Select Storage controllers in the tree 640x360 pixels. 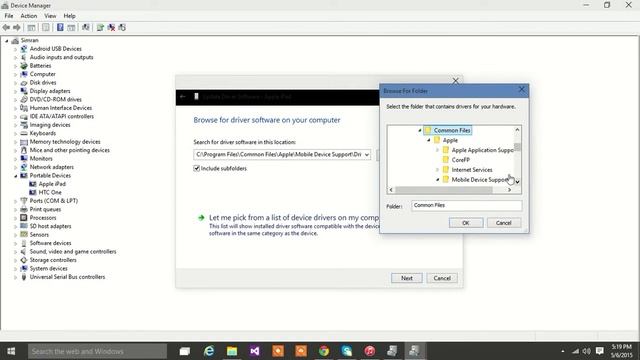(53, 260)
